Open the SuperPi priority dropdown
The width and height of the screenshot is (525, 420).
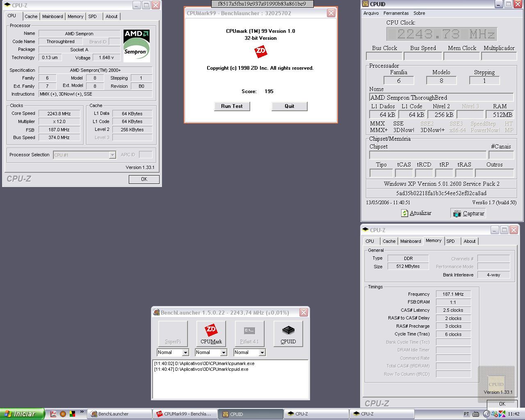185,352
